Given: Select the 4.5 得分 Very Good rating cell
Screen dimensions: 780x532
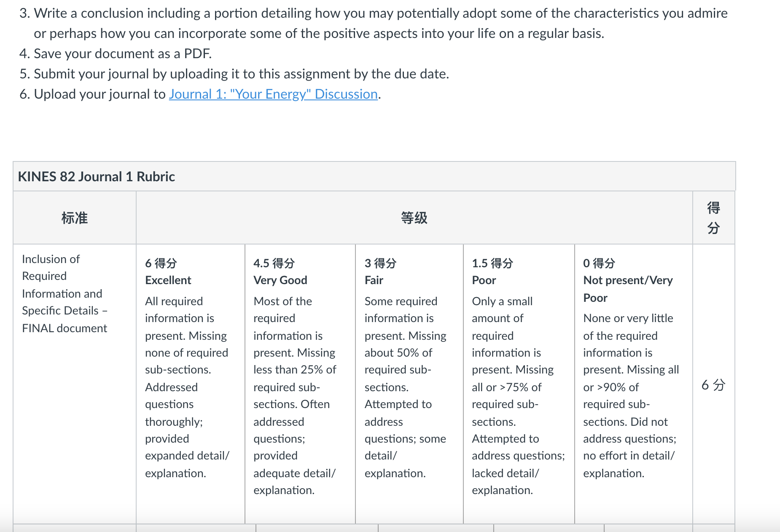Looking at the screenshot, I should [300, 384].
